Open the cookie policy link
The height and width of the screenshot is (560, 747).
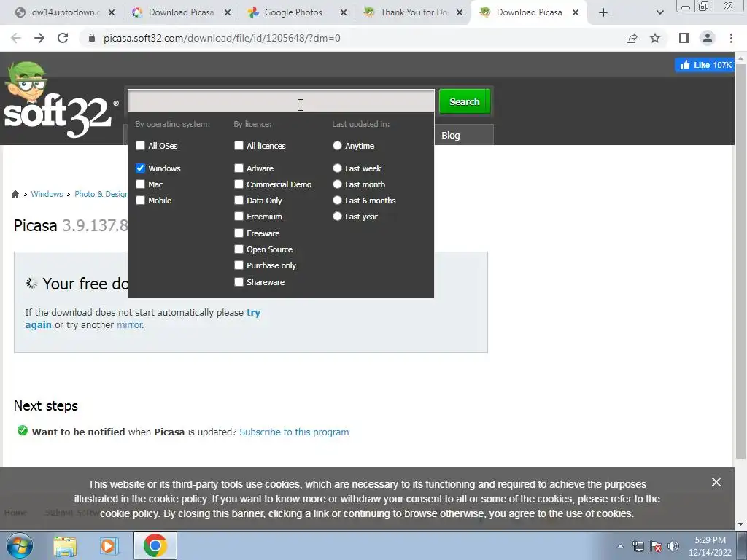128,513
